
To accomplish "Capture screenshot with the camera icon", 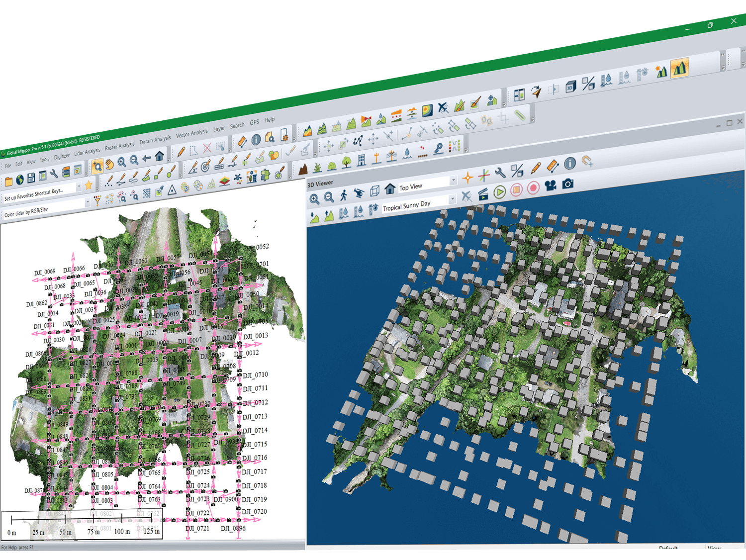I will (x=567, y=184).
